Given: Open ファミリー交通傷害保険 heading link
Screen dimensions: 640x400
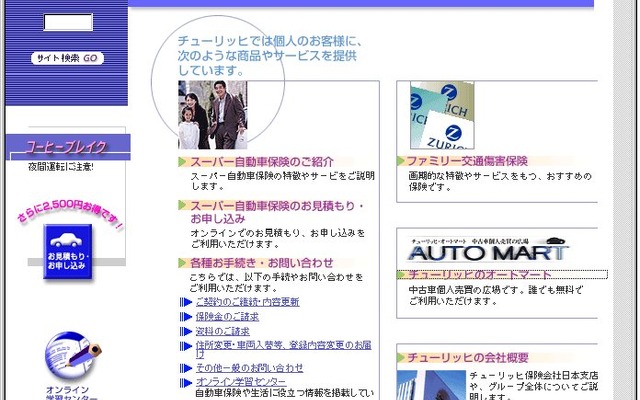Looking at the screenshot, I should pyautogui.click(x=467, y=161).
